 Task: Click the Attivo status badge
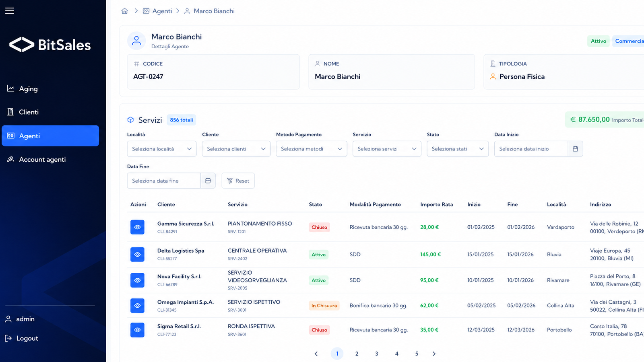pyautogui.click(x=598, y=41)
